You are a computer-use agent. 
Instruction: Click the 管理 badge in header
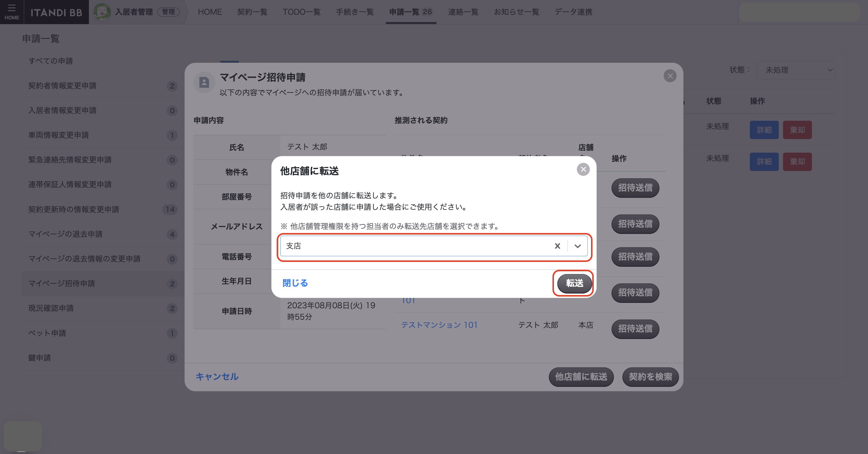pos(168,12)
